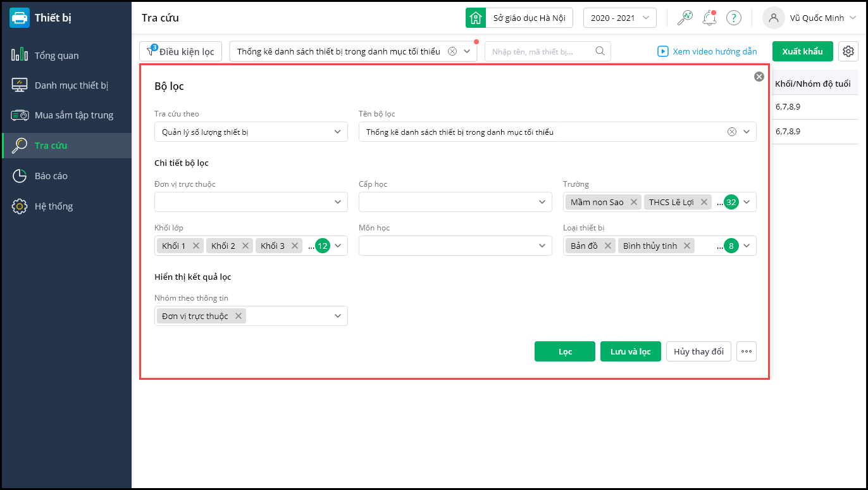Click the more options ellipsis button
Viewport: 868px width, 490px height.
(x=747, y=351)
